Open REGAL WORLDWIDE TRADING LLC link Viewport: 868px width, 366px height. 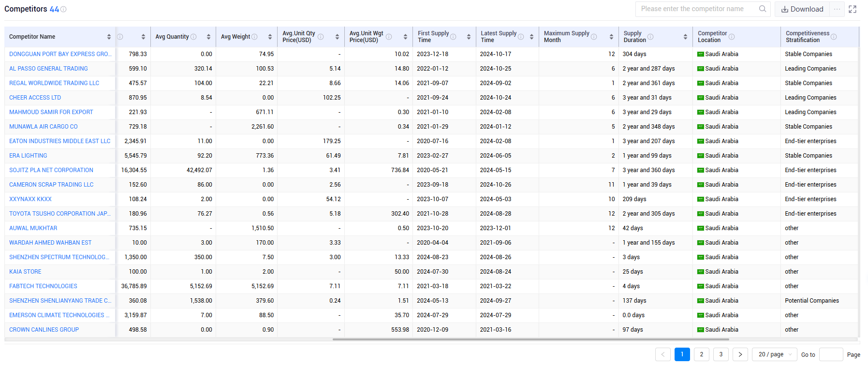[54, 83]
